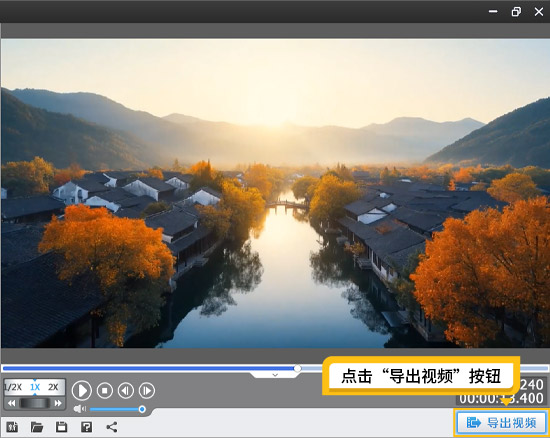Click the playhead on the progress bar
Viewport: 550px width, 438px height.
click(x=297, y=368)
